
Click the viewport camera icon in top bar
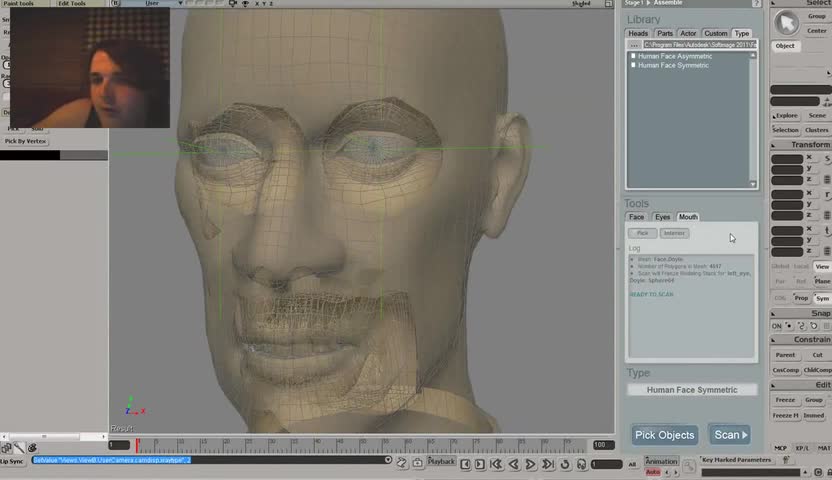pos(233,3)
